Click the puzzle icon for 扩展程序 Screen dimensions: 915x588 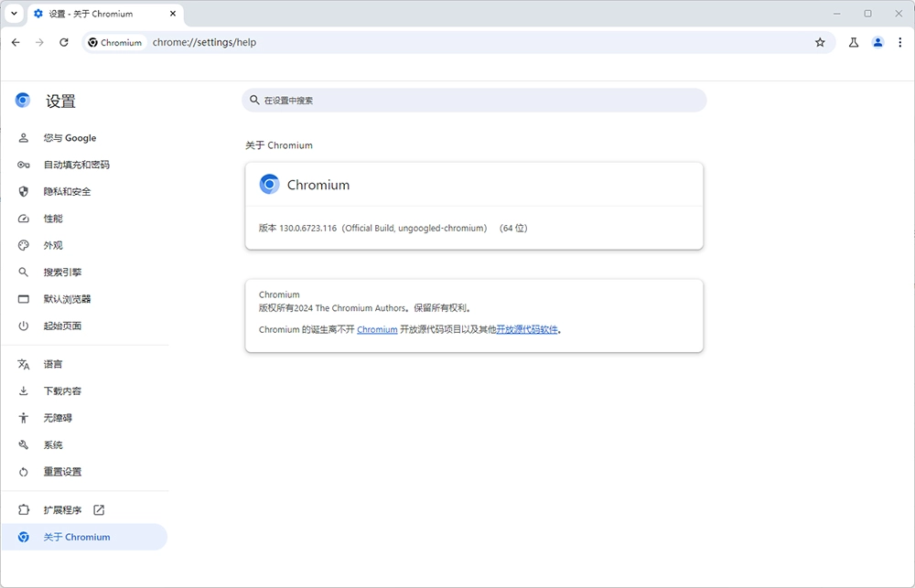coord(24,510)
